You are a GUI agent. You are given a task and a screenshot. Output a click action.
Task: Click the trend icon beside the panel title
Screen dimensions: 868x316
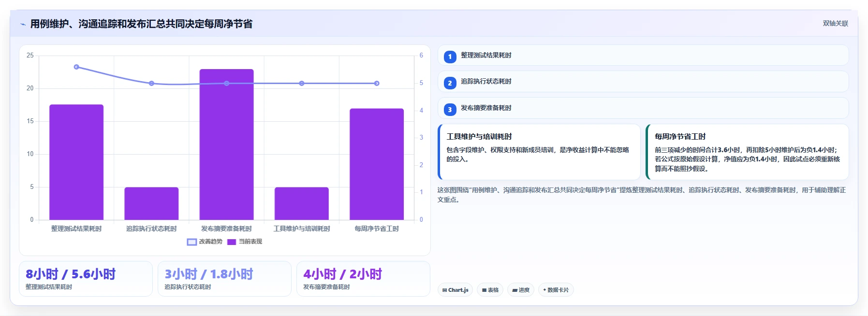pos(23,24)
